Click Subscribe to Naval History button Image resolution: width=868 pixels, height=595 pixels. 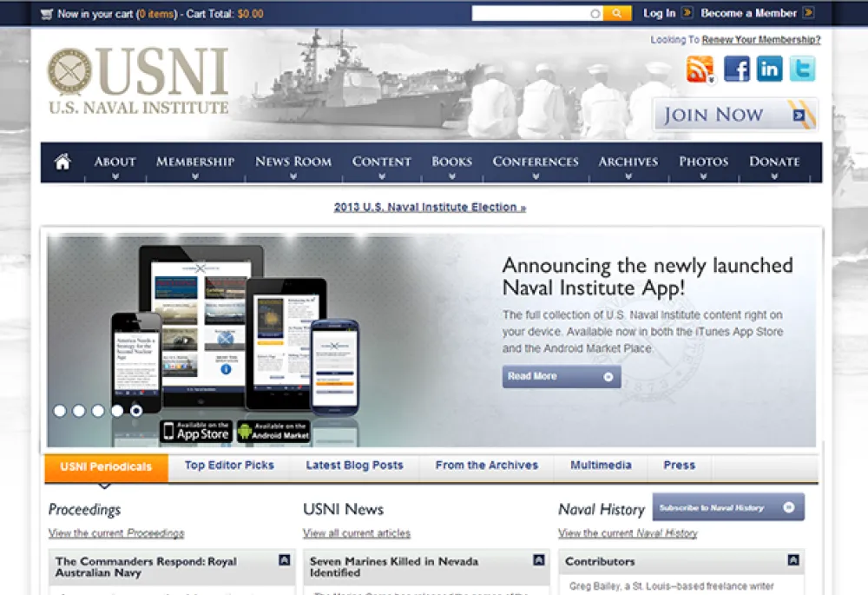(x=728, y=507)
